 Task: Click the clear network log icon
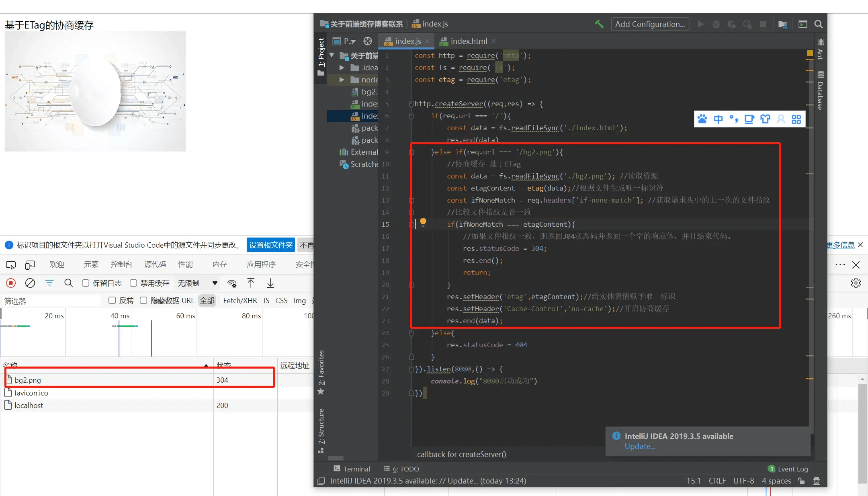pyautogui.click(x=30, y=283)
